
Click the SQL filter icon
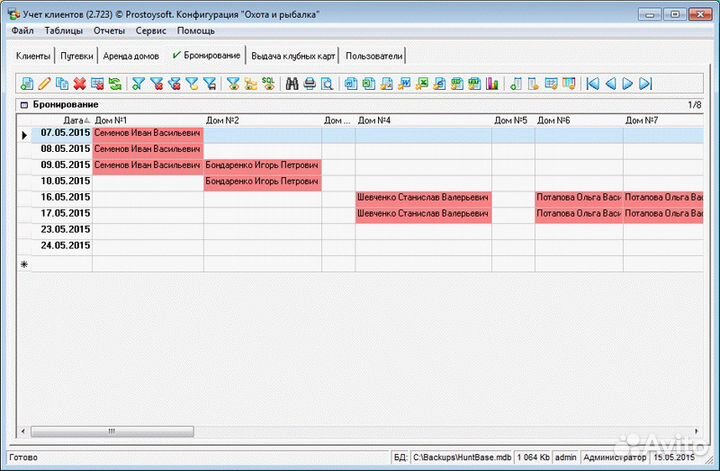pyautogui.click(x=267, y=84)
